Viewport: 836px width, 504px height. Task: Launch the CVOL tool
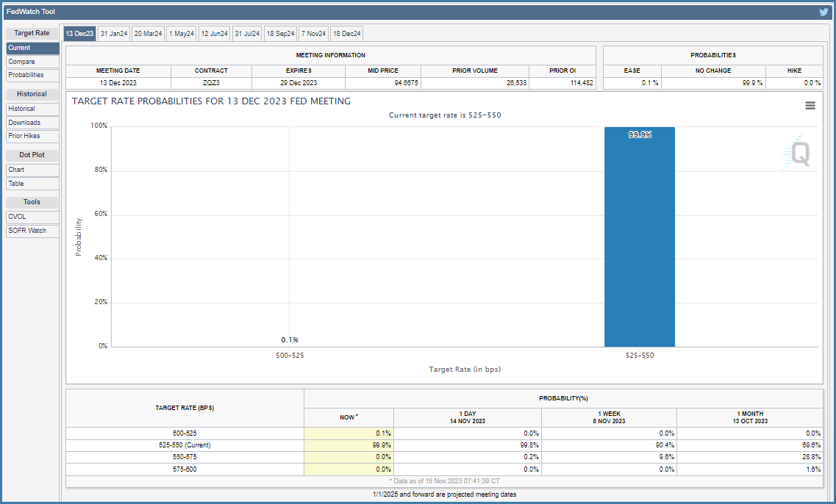[32, 217]
